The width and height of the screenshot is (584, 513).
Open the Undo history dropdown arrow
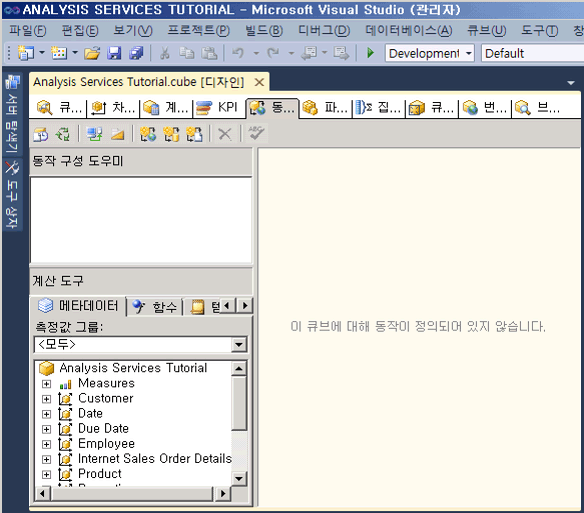(256, 53)
